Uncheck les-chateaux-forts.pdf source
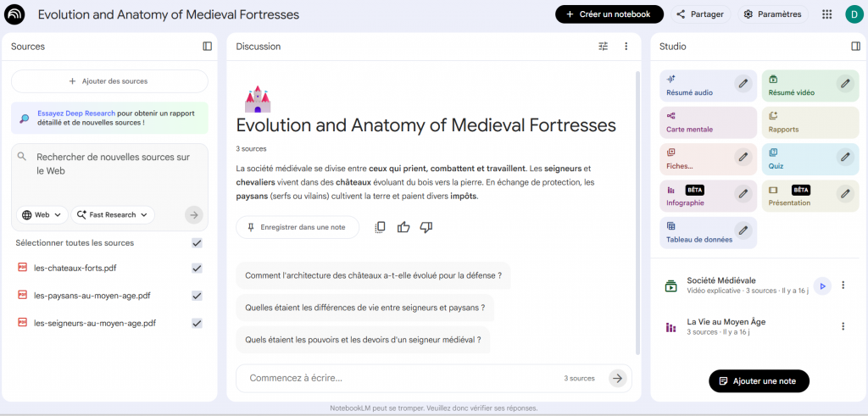Viewport: 868px width, 416px height. click(197, 269)
